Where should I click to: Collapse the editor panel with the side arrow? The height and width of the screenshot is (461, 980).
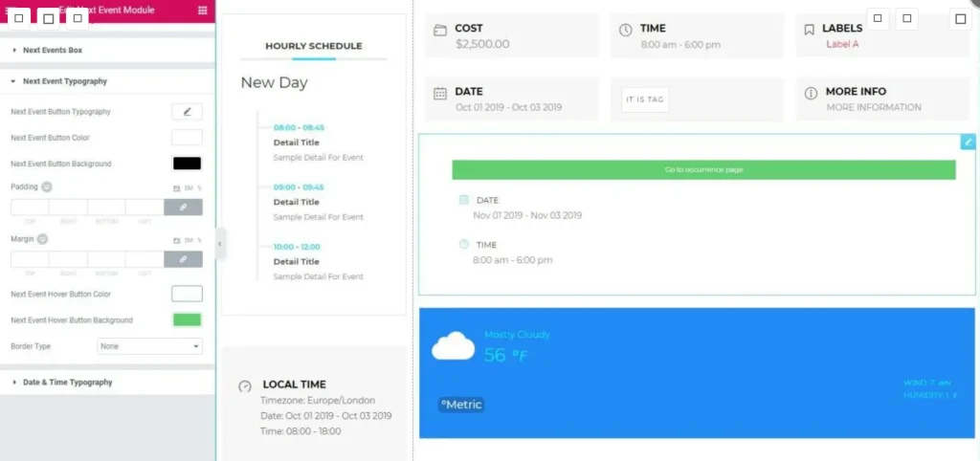219,244
